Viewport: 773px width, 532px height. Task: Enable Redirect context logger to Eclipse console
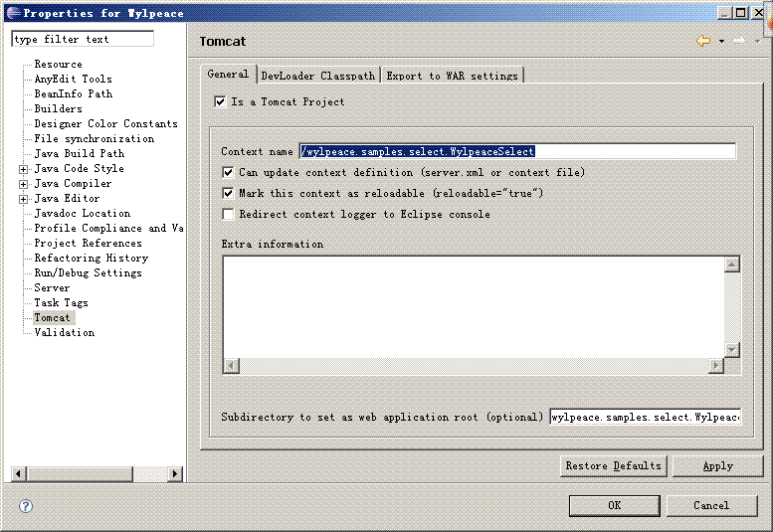click(x=228, y=214)
